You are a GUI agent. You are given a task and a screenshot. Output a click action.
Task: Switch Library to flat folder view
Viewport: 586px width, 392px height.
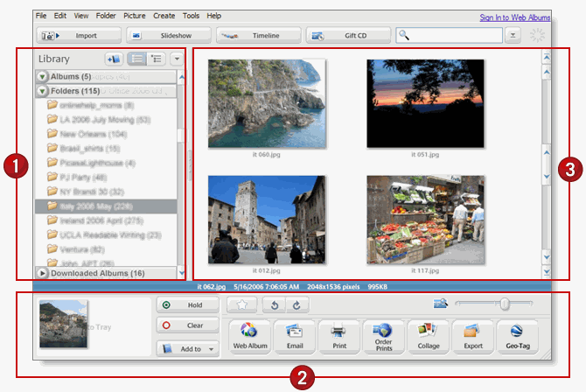[136, 59]
